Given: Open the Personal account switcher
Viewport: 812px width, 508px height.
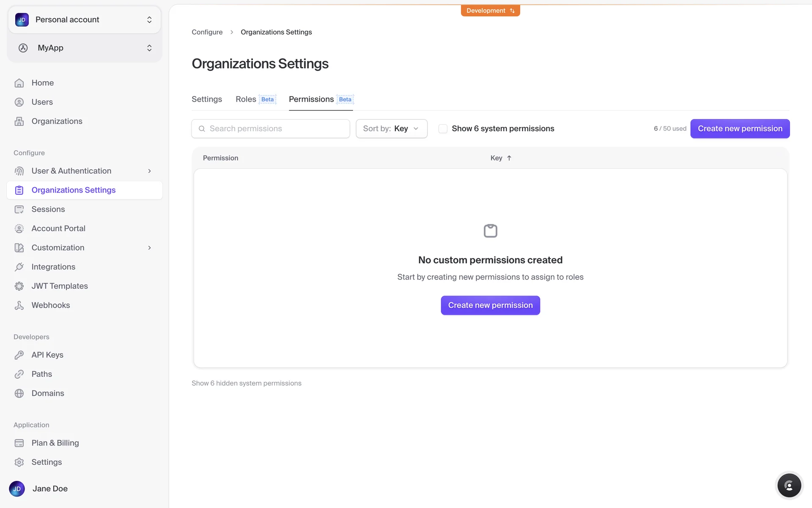Looking at the screenshot, I should click(85, 20).
